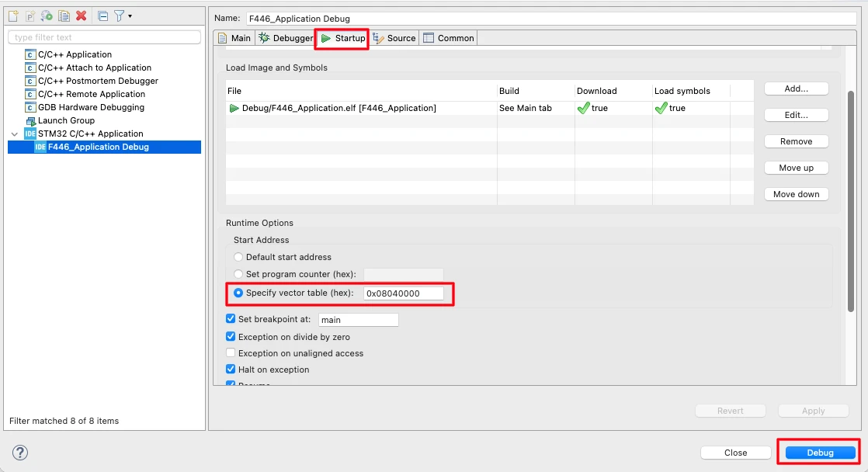The height and width of the screenshot is (472, 868).
Task: Create a new launch configuration
Action: click(13, 16)
